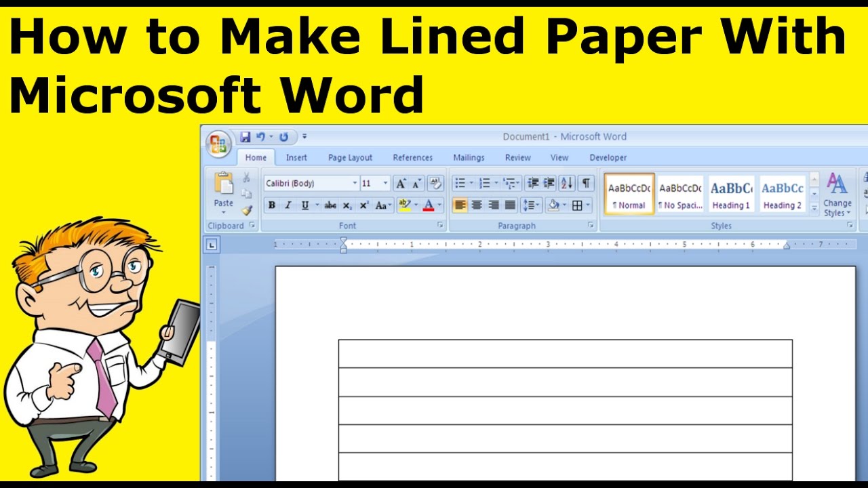The width and height of the screenshot is (868, 488).
Task: Switch to the Home ribbon tab
Action: pyautogui.click(x=256, y=157)
